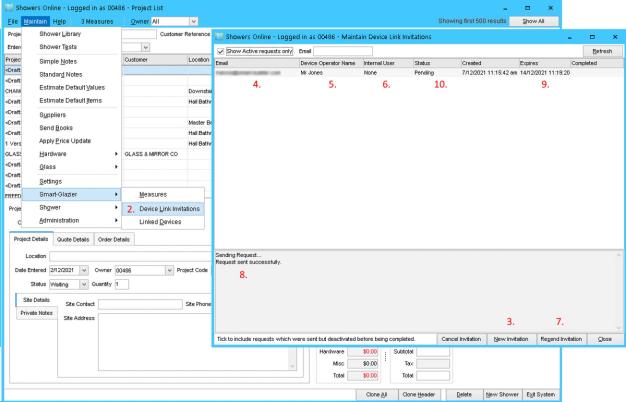Switch to Order Details tab
The width and height of the screenshot is (626, 402).
pos(114,240)
